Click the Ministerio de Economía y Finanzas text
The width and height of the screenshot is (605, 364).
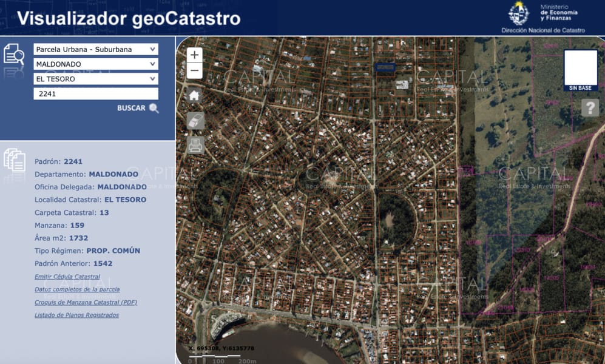[x=559, y=12]
